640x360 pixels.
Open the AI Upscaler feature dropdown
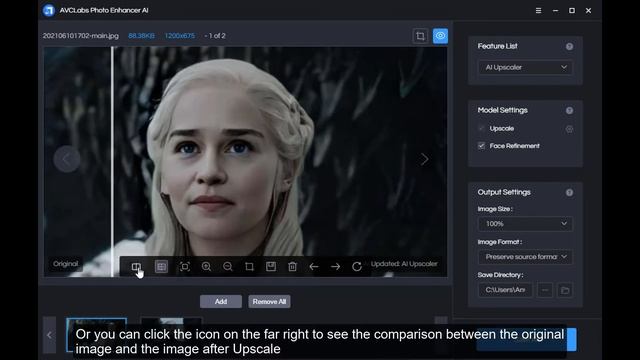[x=525, y=67]
